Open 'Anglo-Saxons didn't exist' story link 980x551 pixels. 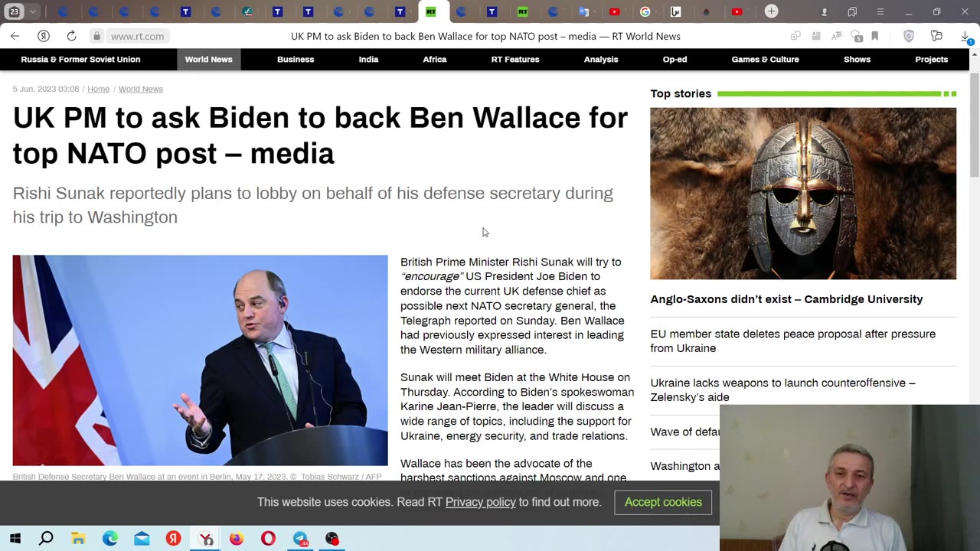click(x=786, y=299)
